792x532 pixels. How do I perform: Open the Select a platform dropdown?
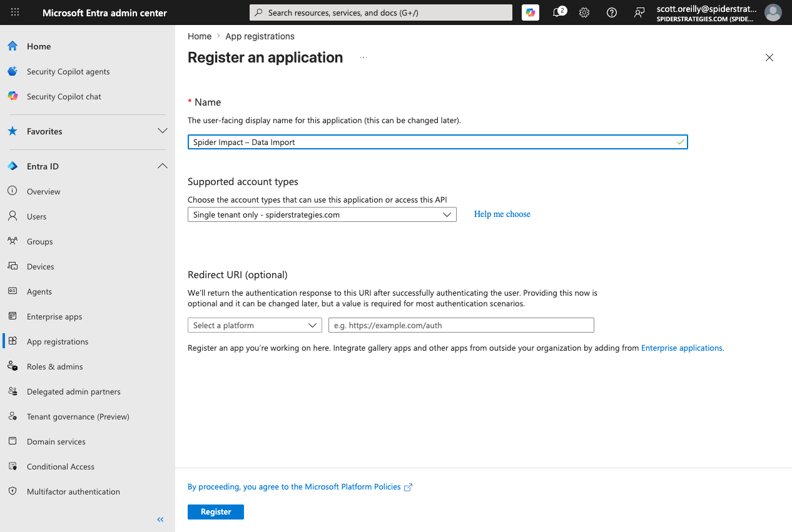pyautogui.click(x=255, y=325)
